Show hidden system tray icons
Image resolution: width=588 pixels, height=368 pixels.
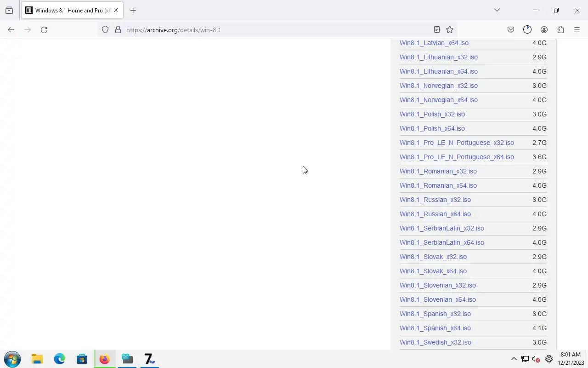coord(514,359)
